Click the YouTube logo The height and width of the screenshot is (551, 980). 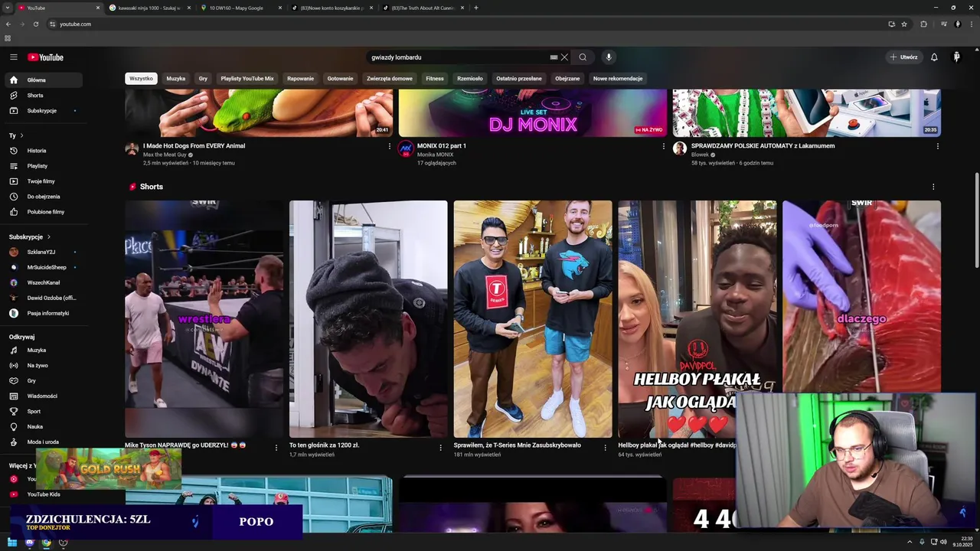point(46,57)
